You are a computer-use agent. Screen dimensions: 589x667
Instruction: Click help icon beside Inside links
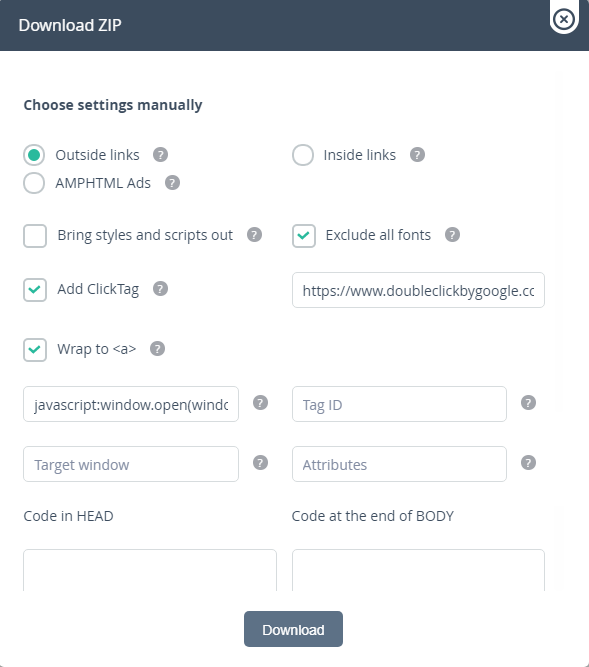pyautogui.click(x=417, y=154)
